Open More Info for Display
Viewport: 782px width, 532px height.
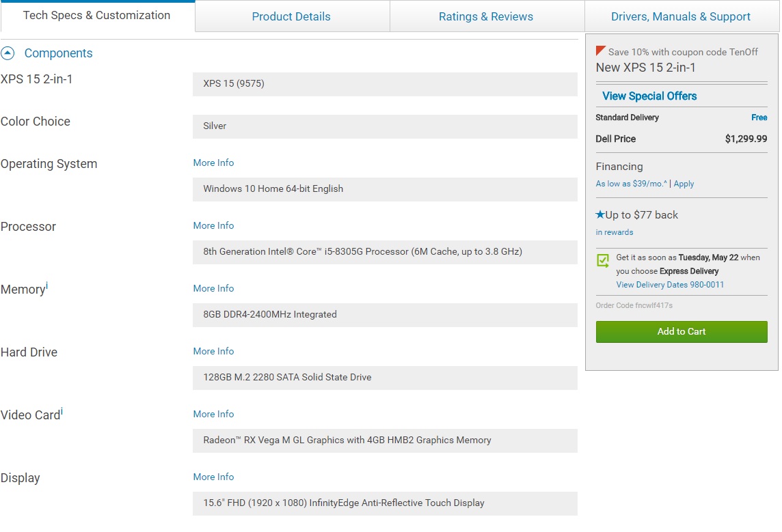point(213,477)
